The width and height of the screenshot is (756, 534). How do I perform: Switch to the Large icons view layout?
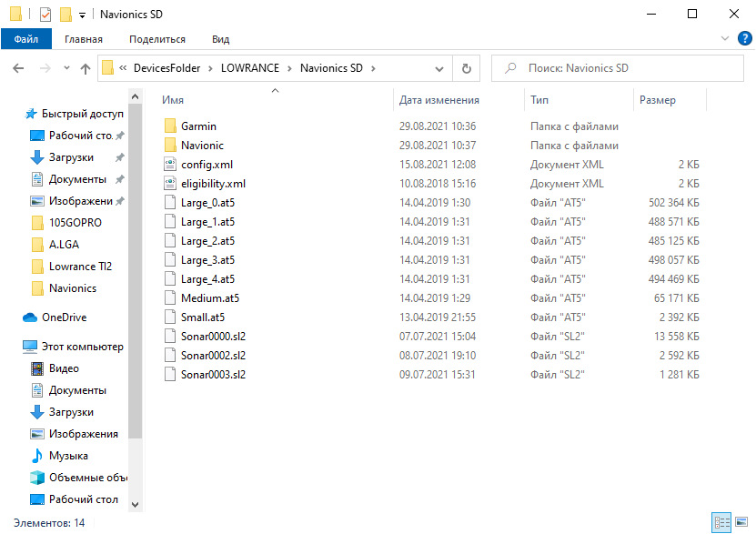point(741,522)
